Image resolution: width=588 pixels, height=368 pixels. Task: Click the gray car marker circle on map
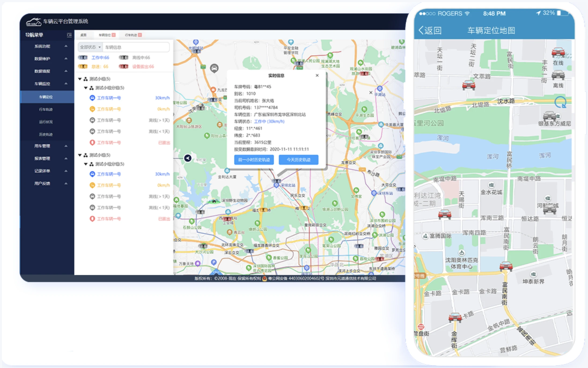(214, 68)
